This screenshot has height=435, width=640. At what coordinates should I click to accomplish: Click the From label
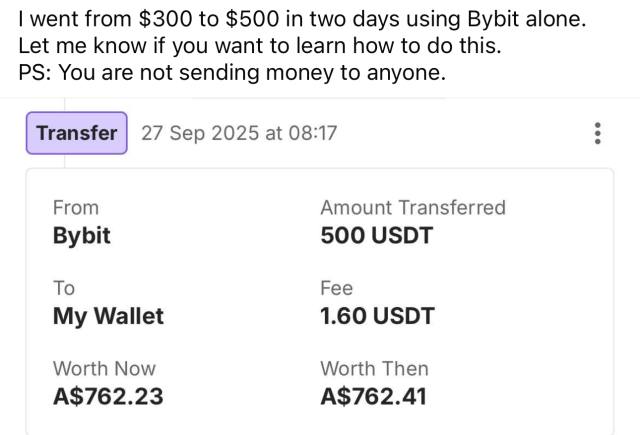[x=76, y=208]
